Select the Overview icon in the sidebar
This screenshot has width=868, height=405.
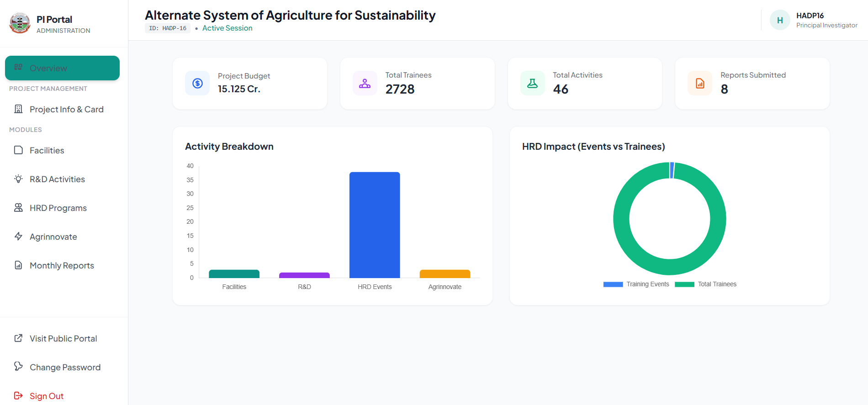click(18, 68)
